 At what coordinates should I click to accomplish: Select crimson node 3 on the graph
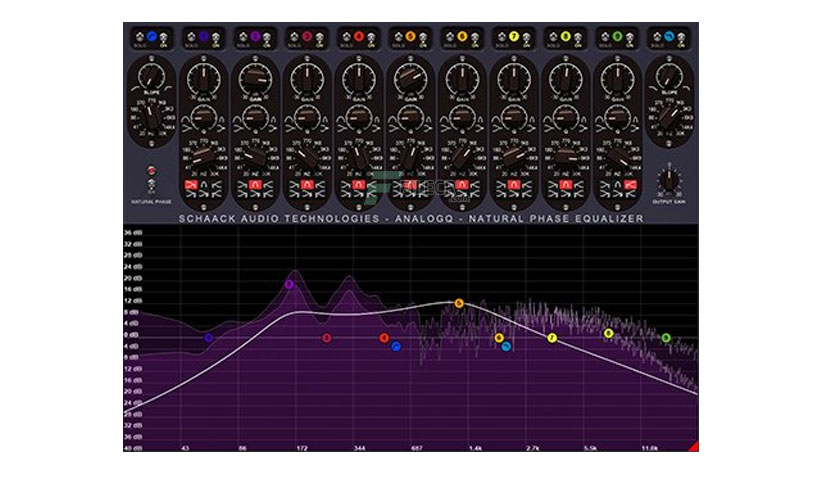[327, 337]
